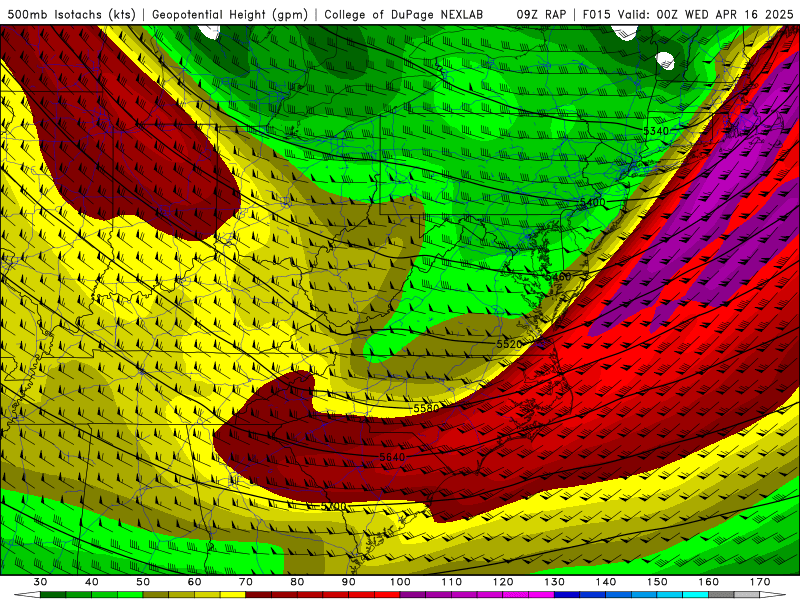This screenshot has height=600, width=800.
Task: Click the "F015 Valid: 00Z WED APR 16 2025" text
Action: 688,14
